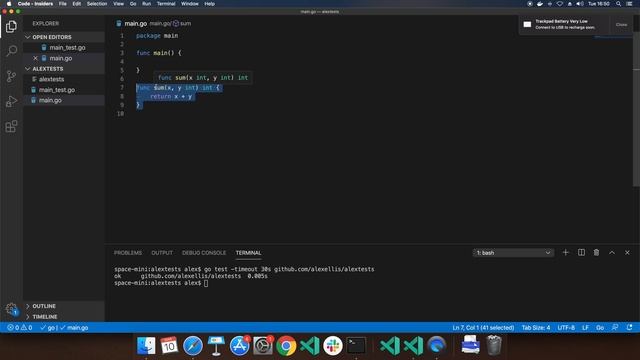Open the Extensions view
This screenshot has height=360, width=640.
point(11,126)
